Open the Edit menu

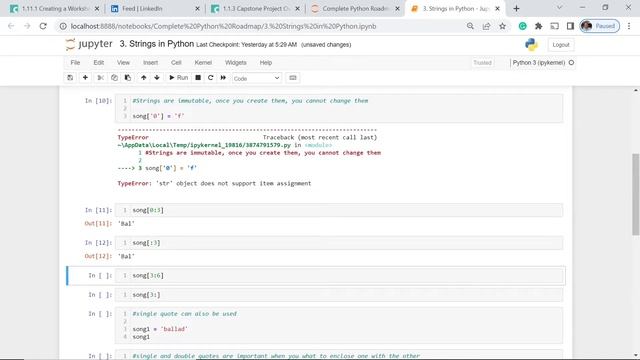point(99,62)
